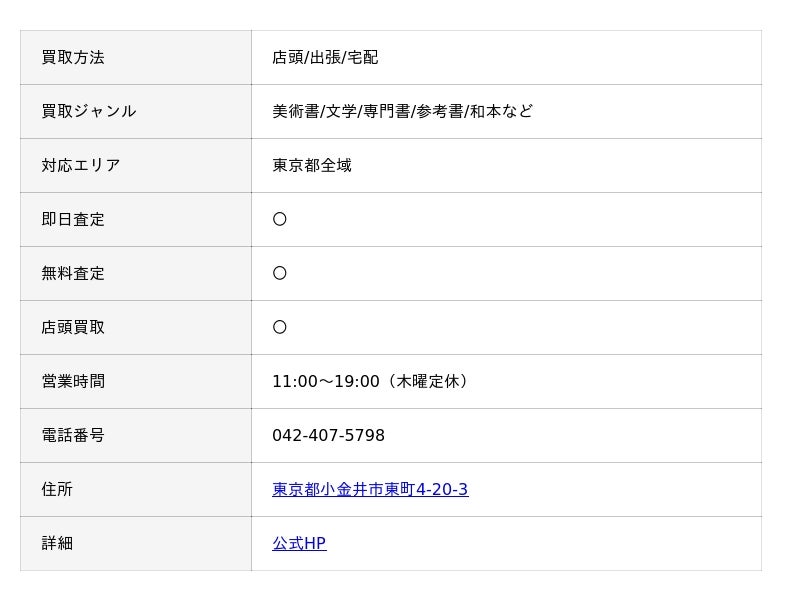Select the 住所 header cell

(136, 490)
